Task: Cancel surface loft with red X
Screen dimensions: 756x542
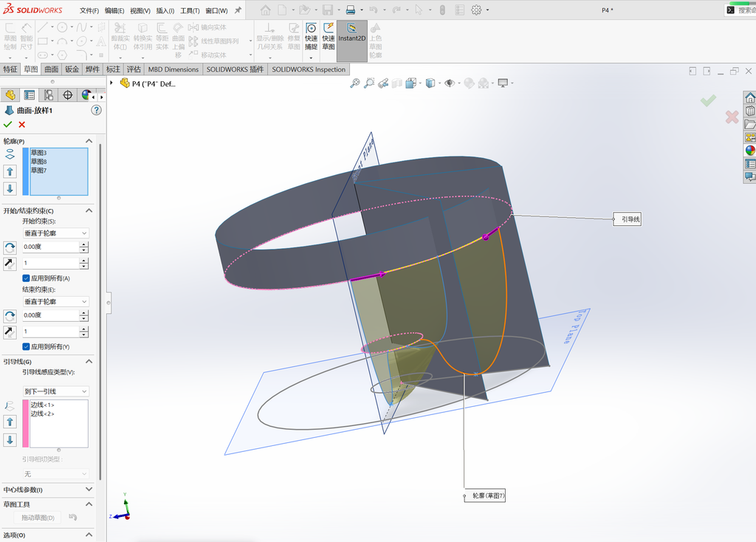Action: pyautogui.click(x=21, y=124)
